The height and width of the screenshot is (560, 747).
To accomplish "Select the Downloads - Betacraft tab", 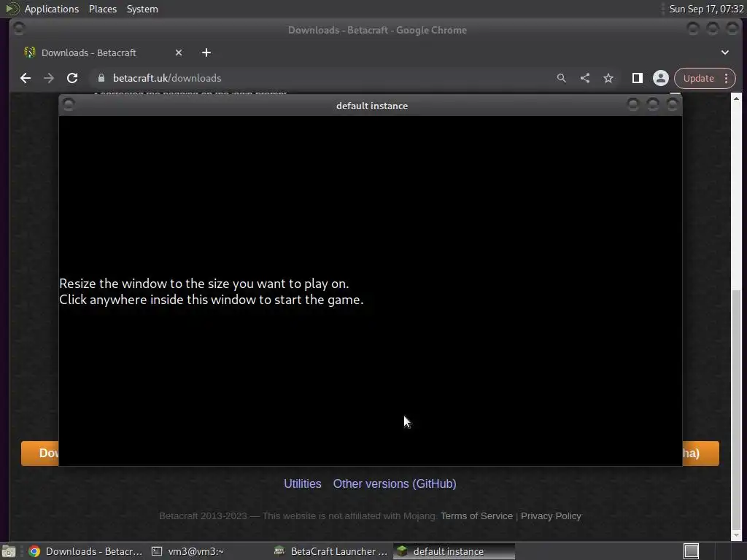I will [104, 52].
